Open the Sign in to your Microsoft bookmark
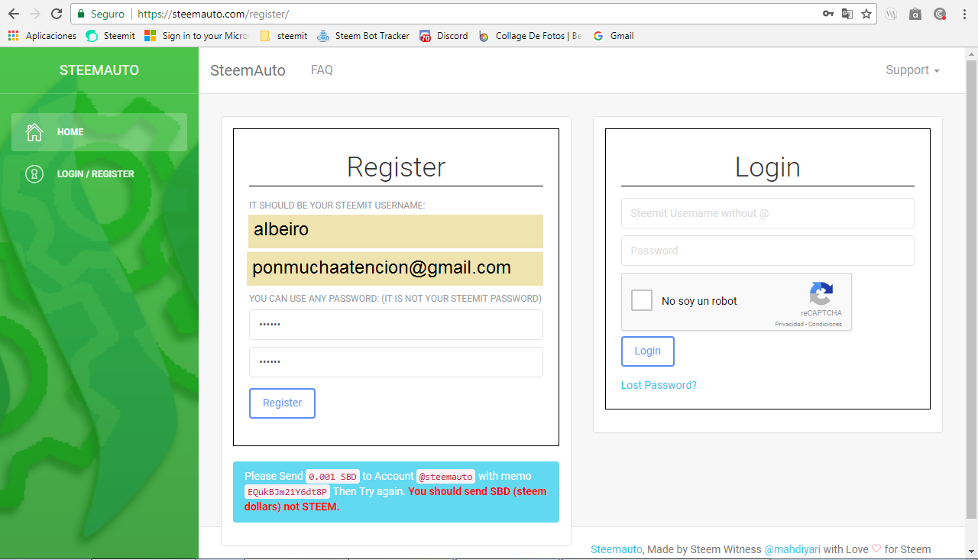The image size is (978, 560). [196, 36]
